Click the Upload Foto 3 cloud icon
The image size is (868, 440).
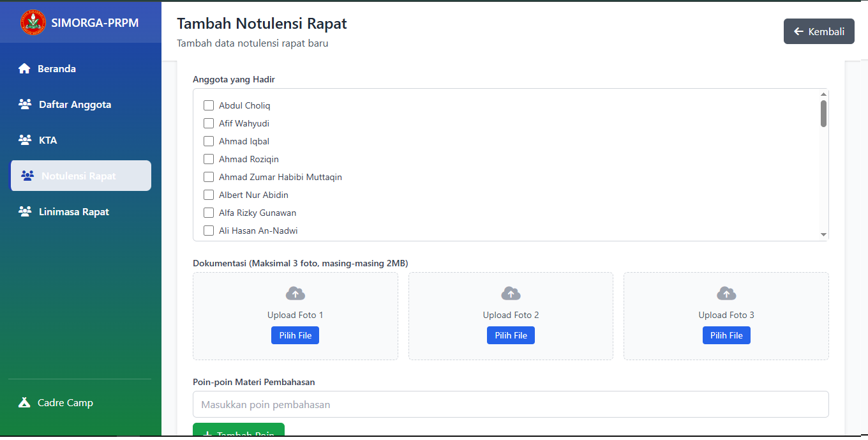pyautogui.click(x=726, y=294)
